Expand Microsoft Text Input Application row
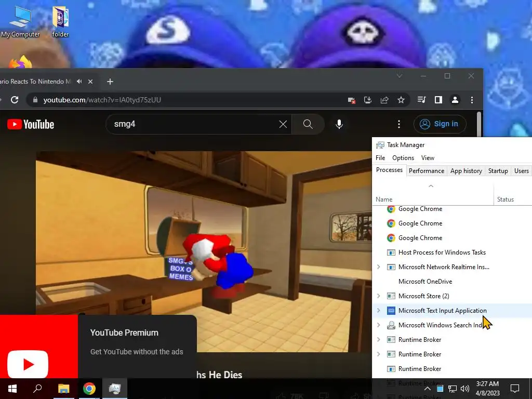 click(x=379, y=311)
